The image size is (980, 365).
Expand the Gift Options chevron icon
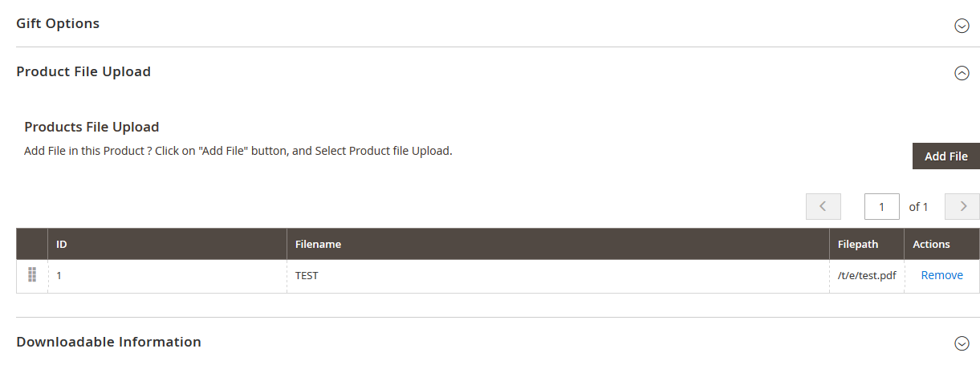coord(962,26)
